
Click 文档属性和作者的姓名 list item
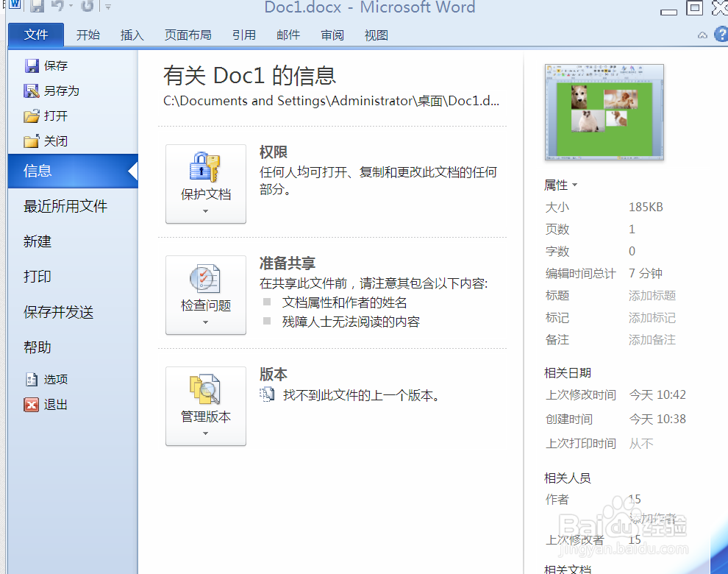tap(344, 302)
